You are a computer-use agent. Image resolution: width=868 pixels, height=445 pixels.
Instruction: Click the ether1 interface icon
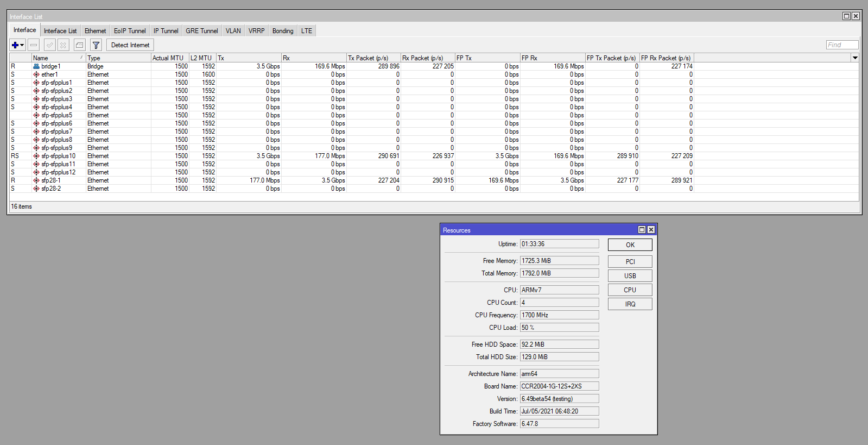(x=36, y=74)
